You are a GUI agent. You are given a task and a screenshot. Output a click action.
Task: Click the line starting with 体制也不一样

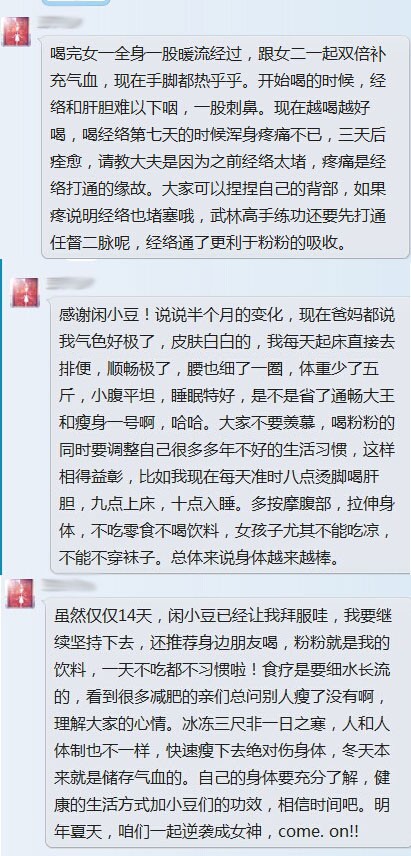(x=222, y=751)
